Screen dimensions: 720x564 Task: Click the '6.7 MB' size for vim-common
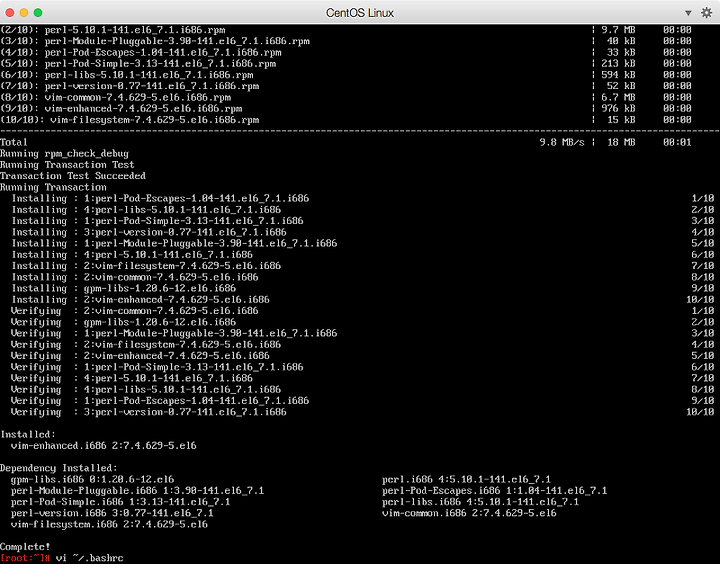coord(618,97)
